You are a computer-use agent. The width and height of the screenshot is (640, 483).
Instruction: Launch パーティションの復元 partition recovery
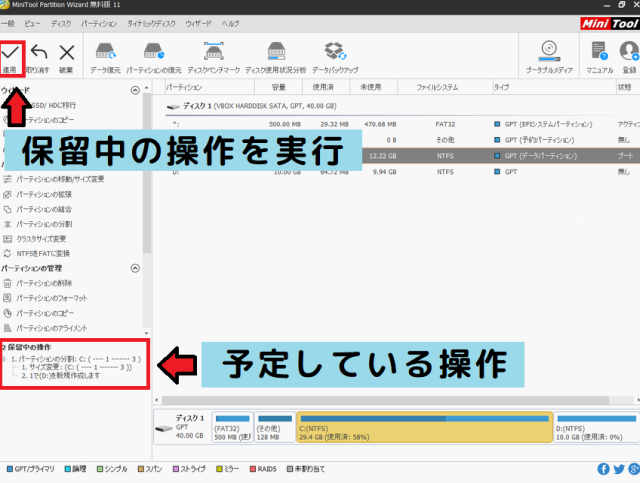(x=154, y=58)
